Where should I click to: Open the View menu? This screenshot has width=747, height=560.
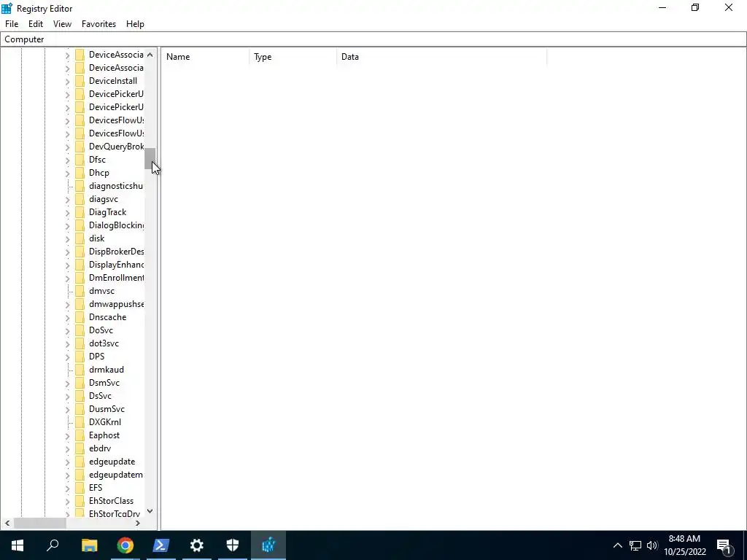click(63, 24)
